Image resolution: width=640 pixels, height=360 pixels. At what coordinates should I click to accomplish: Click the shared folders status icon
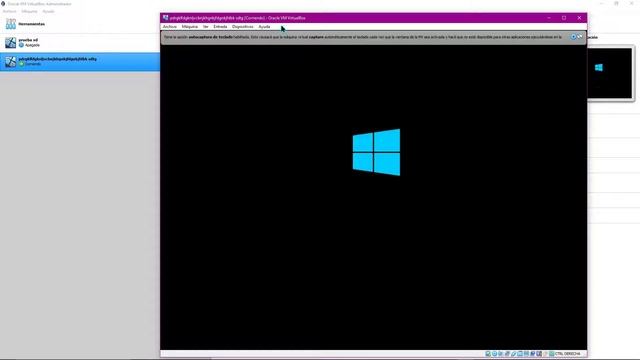coord(520,353)
